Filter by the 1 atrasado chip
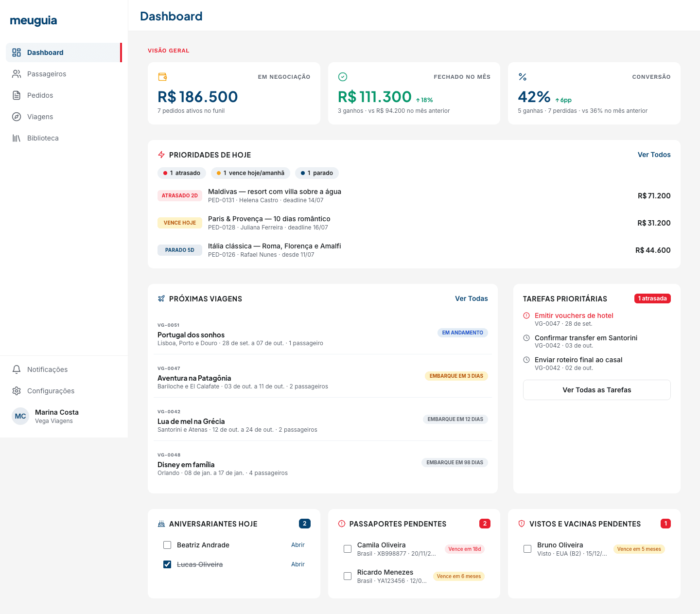Viewport: 700px width, 614px height. coord(182,173)
